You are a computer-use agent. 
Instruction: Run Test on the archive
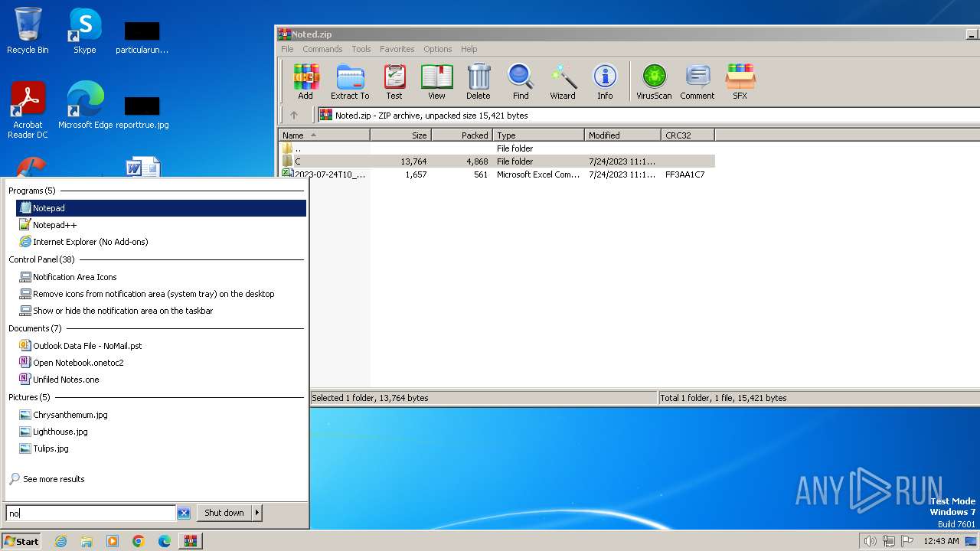(x=394, y=82)
